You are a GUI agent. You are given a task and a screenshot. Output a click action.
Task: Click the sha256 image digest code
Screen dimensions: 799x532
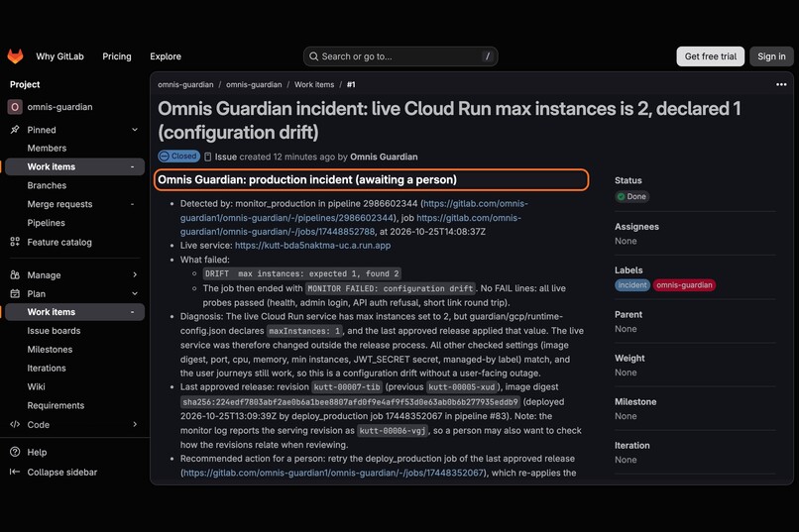click(x=350, y=402)
